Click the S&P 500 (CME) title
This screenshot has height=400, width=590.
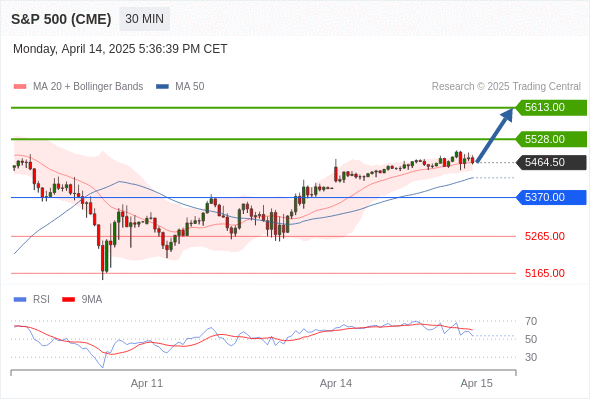pyautogui.click(x=61, y=19)
